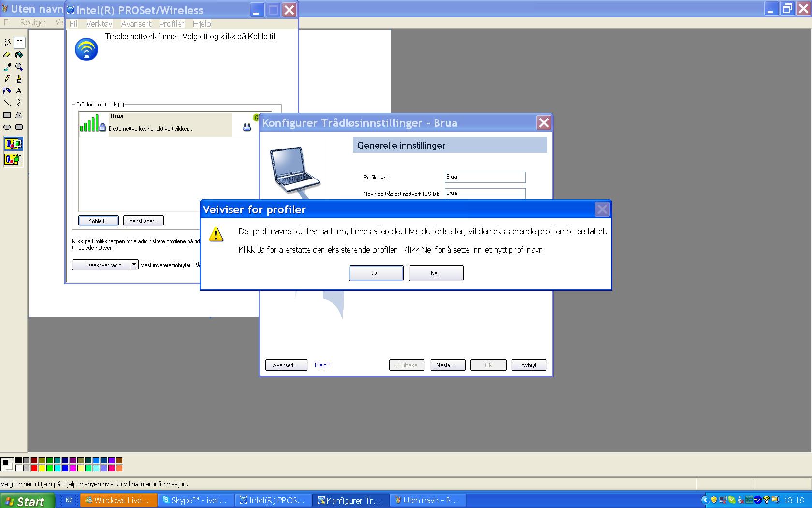This screenshot has height=508, width=812.
Task: Select the Pick Color eyedropper tool
Action: click(x=7, y=67)
